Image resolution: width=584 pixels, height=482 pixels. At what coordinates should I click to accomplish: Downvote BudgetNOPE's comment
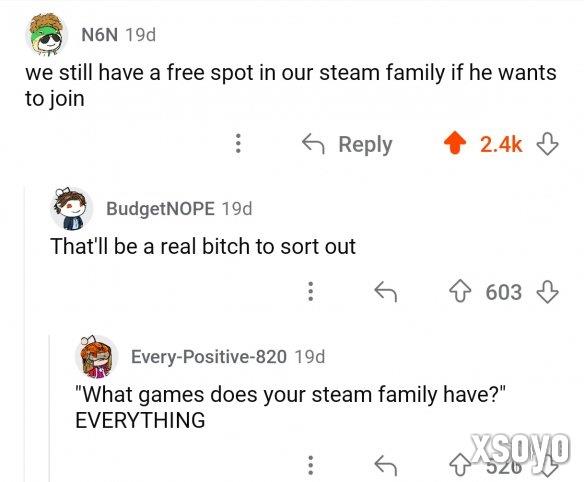[547, 291]
